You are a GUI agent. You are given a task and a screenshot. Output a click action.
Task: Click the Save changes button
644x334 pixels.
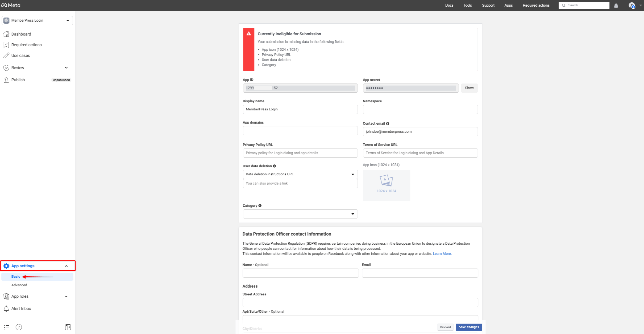469,327
